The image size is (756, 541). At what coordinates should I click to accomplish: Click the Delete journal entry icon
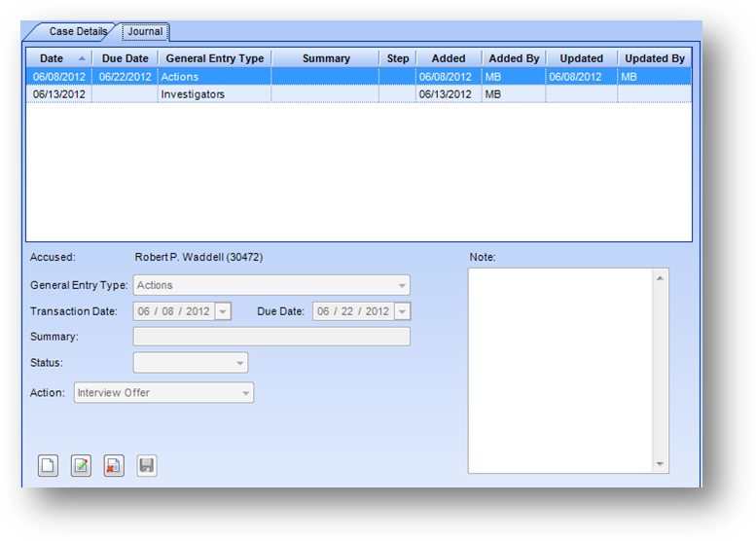114,465
